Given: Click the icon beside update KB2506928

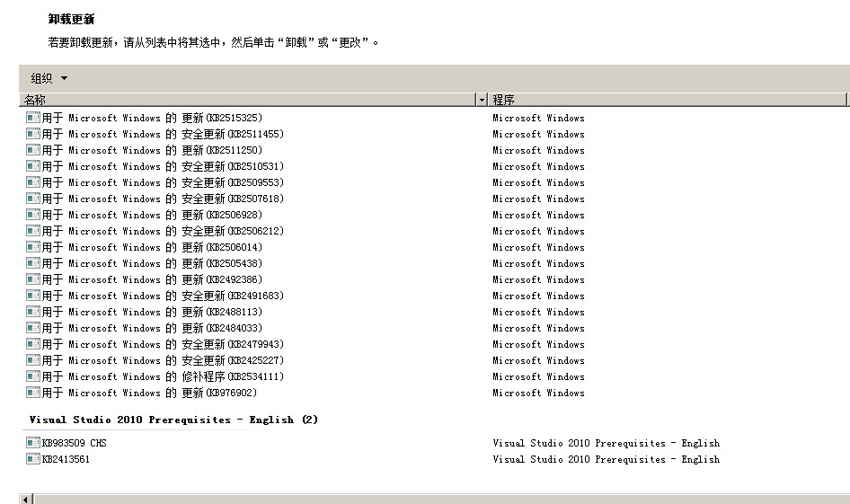Looking at the screenshot, I should (33, 215).
